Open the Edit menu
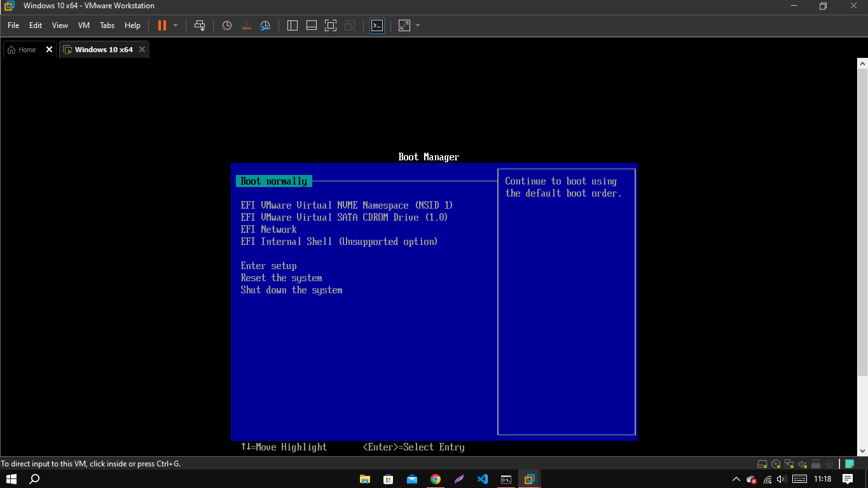The image size is (868, 488). click(36, 25)
